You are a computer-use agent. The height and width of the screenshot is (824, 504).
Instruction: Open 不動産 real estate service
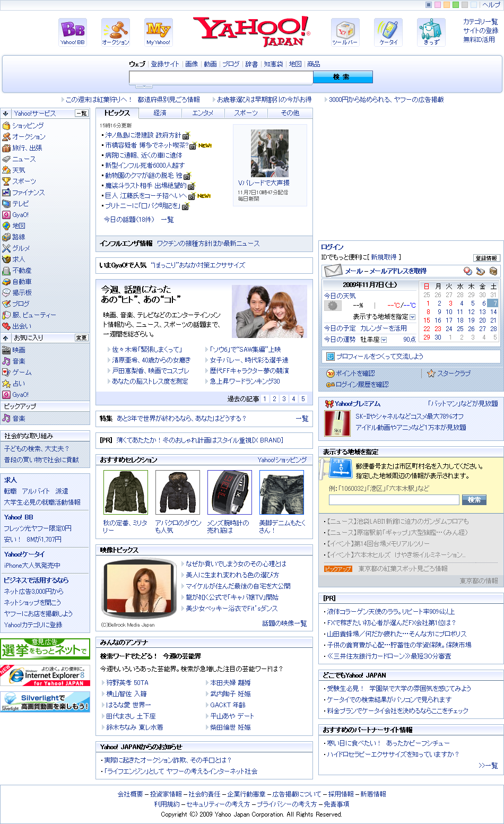[x=22, y=271]
